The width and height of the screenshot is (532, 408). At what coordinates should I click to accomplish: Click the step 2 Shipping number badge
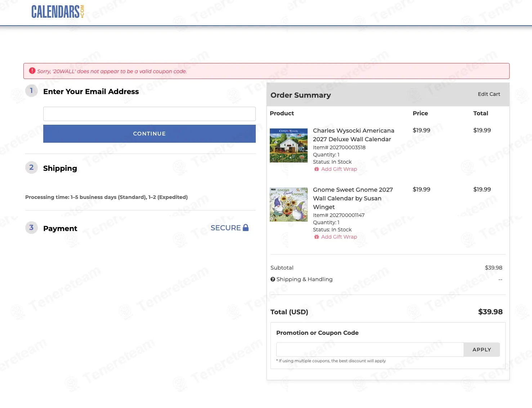point(31,168)
